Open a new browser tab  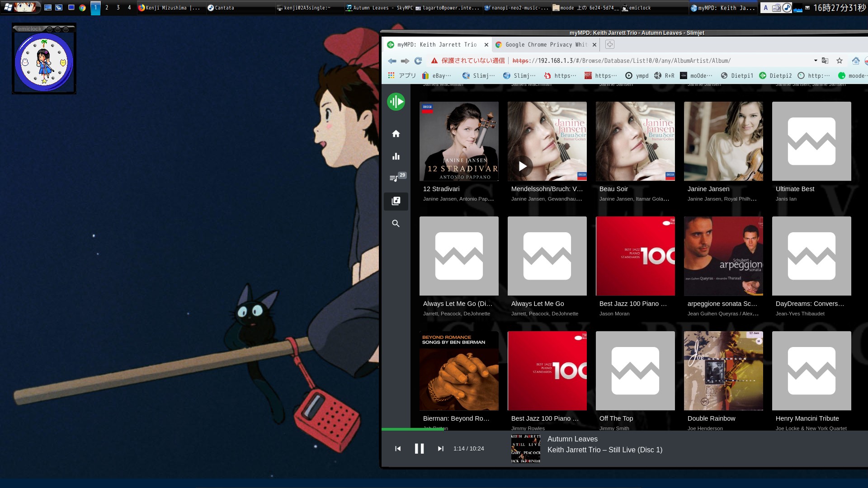(609, 44)
